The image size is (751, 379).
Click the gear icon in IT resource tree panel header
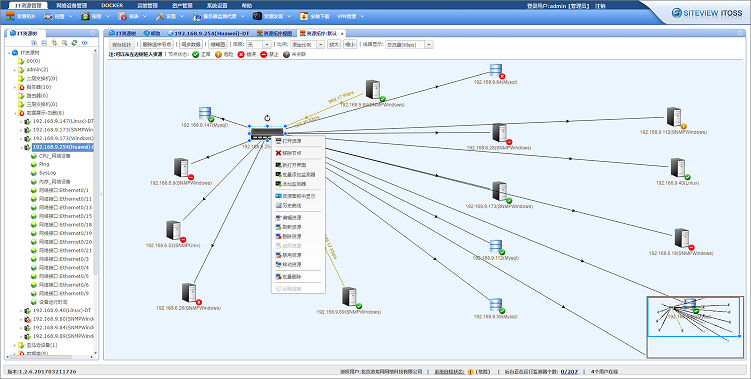coord(93,33)
